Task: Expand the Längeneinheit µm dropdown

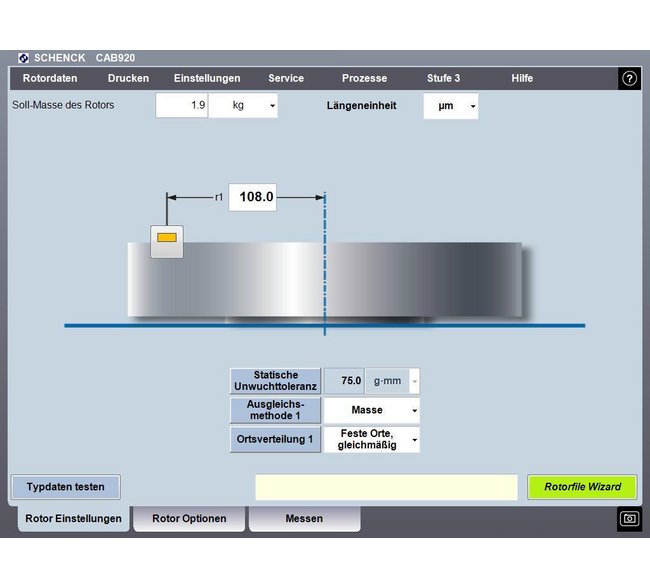Action: 451,105
